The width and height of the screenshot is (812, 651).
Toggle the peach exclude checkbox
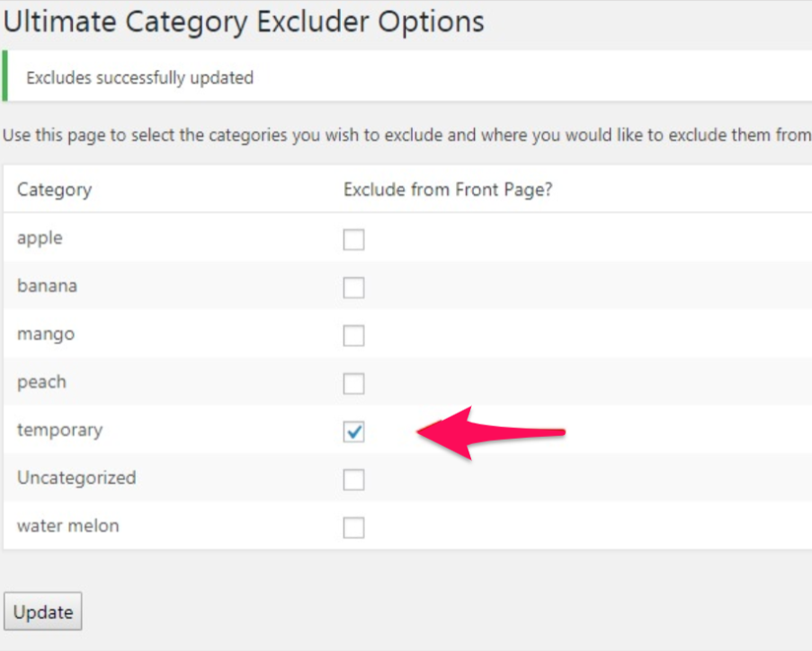[x=354, y=384]
